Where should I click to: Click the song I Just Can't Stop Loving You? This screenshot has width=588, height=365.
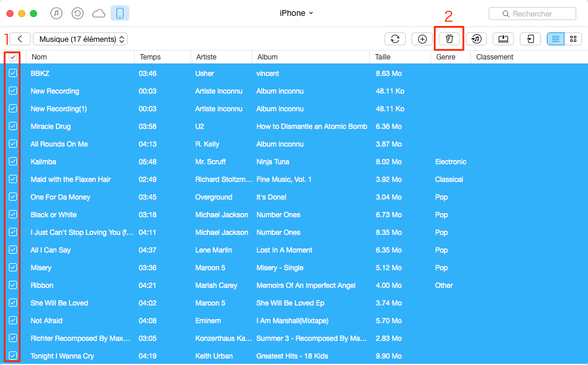(x=82, y=233)
